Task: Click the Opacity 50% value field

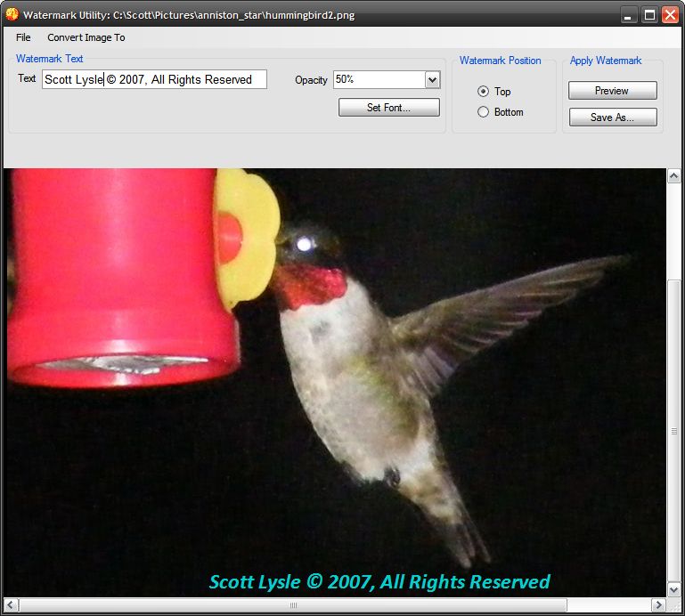Action: pos(379,80)
